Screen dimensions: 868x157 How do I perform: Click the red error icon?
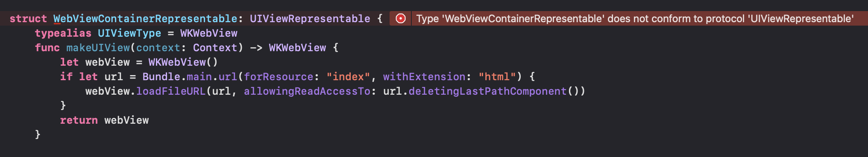pos(401,18)
